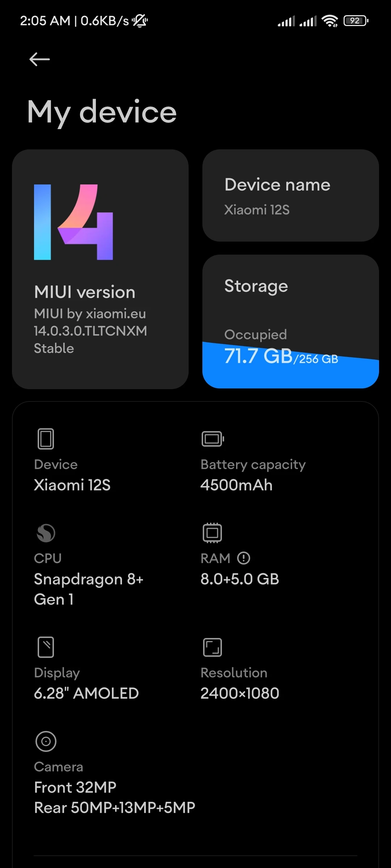Tap the display screen icon

pos(46,647)
